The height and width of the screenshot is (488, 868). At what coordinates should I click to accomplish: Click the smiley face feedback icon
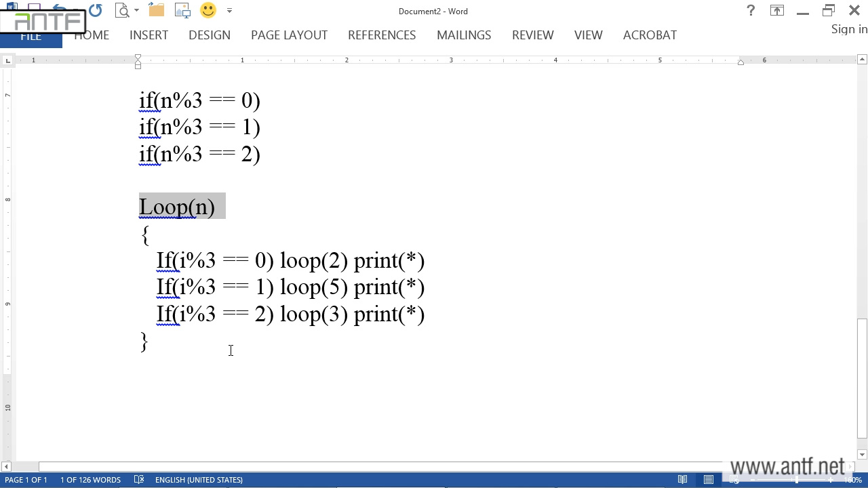click(x=208, y=10)
